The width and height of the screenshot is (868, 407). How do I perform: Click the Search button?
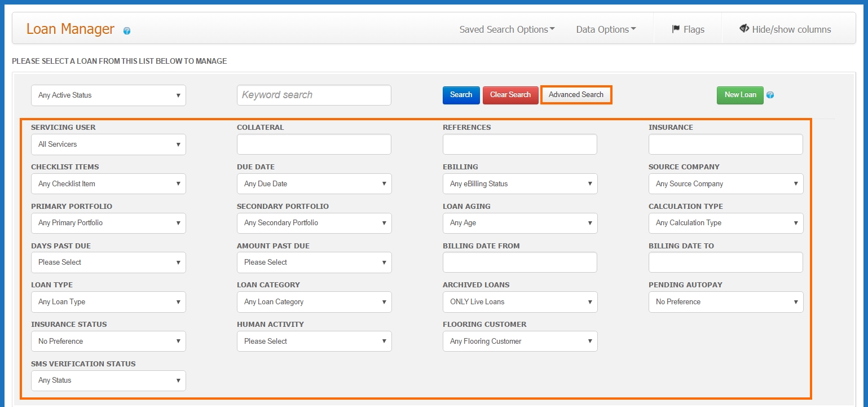[461, 95]
